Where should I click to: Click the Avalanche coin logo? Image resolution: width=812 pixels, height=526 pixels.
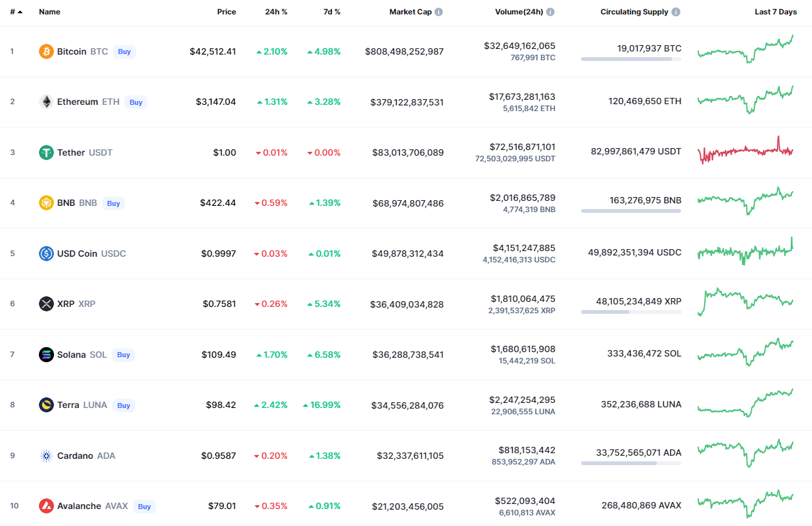coord(46,506)
